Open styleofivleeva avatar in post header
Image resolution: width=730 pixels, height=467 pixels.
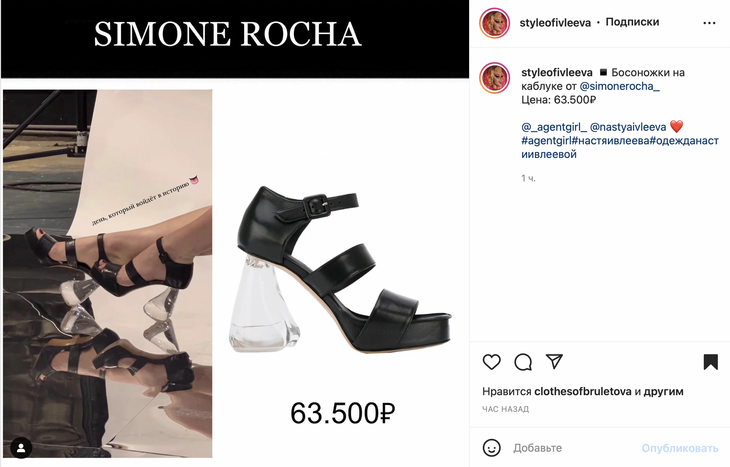coord(494,23)
